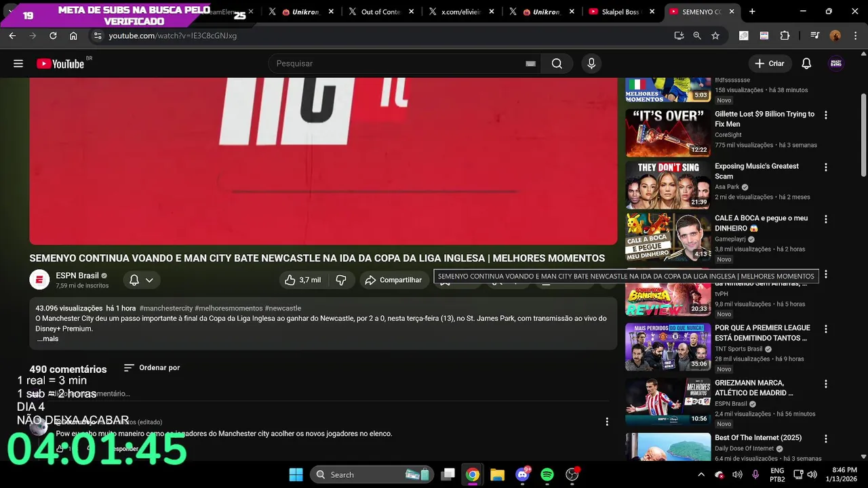The height and width of the screenshot is (488, 868).
Task: Open the #newcastle hashtag
Action: 283,308
